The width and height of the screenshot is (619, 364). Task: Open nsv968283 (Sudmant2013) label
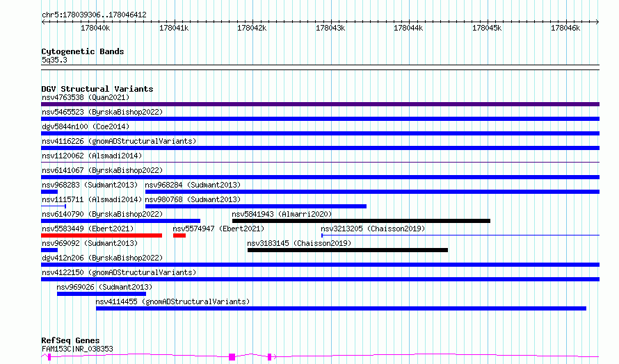tap(90, 185)
